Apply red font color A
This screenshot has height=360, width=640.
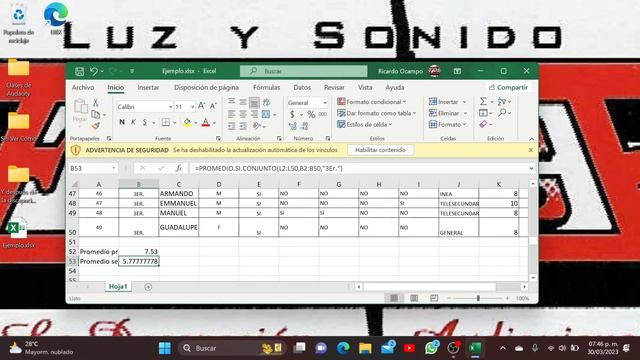(206, 122)
